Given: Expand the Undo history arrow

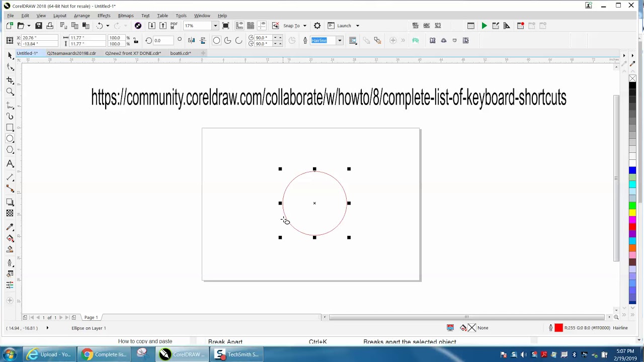Looking at the screenshot, I should point(108,26).
